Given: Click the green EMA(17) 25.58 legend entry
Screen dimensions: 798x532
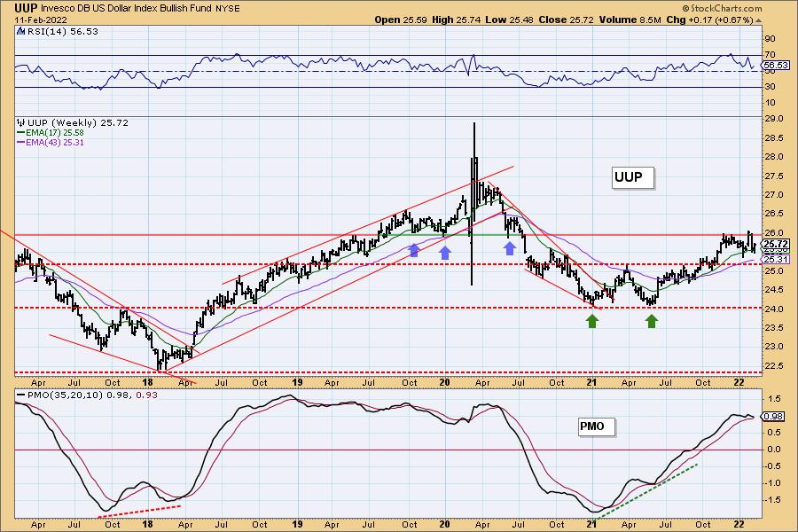Looking at the screenshot, I should [51, 132].
